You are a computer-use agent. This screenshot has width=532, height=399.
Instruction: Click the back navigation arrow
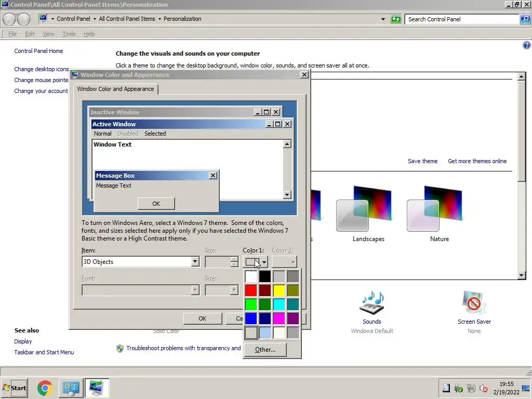tap(9, 19)
